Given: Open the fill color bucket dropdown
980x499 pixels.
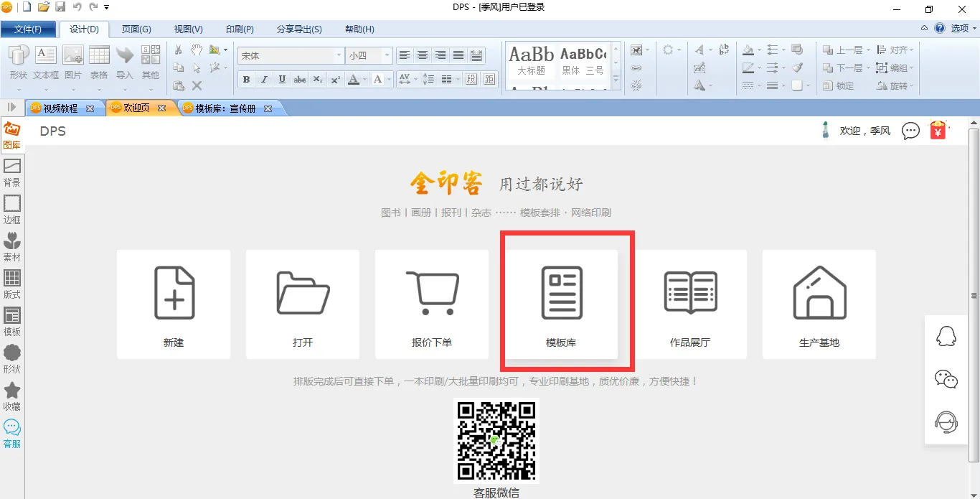Looking at the screenshot, I should [758, 50].
